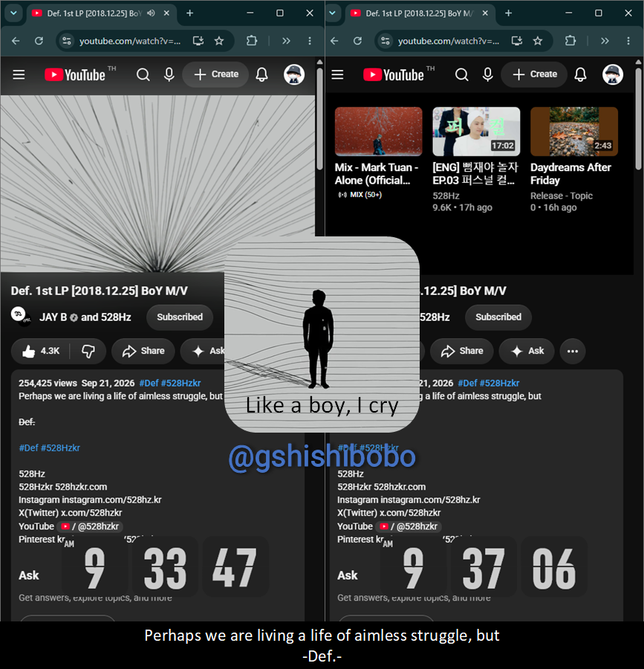644x669 pixels.
Task: Open Chrome three-dot menu in right window
Action: pos(628,41)
